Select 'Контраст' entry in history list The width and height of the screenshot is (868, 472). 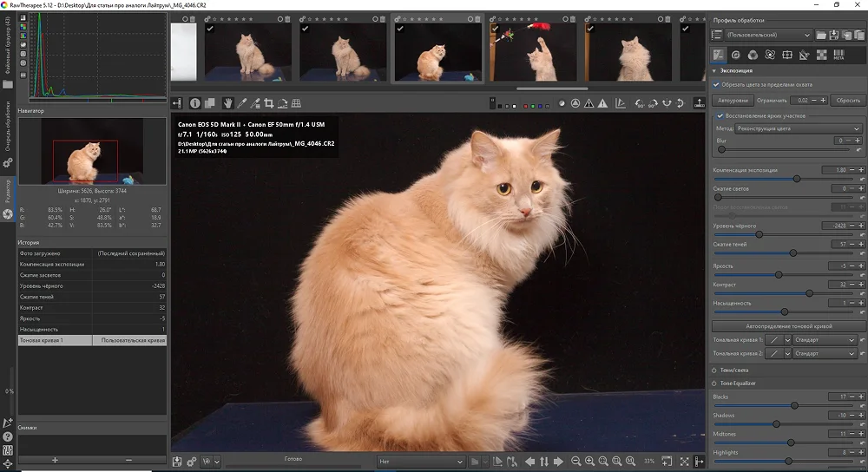pos(31,308)
